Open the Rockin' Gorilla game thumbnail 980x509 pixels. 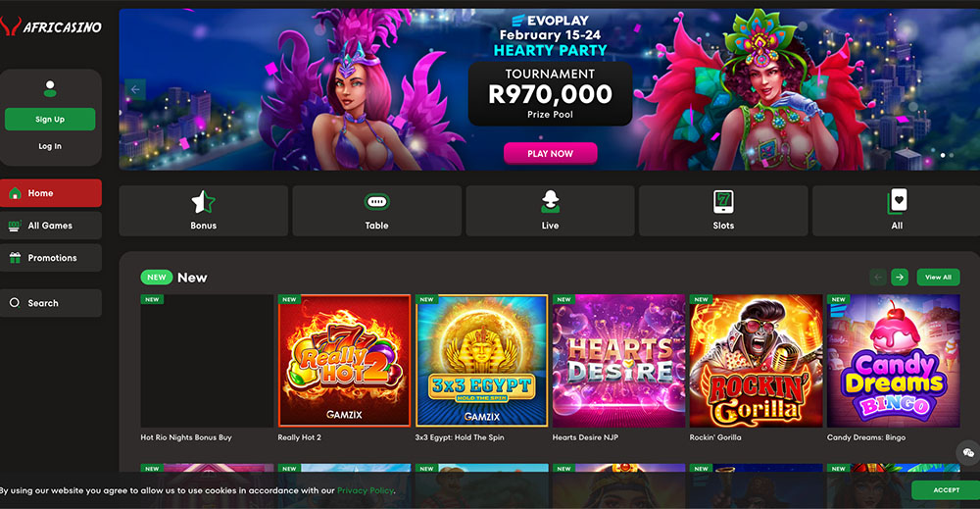pos(757,361)
